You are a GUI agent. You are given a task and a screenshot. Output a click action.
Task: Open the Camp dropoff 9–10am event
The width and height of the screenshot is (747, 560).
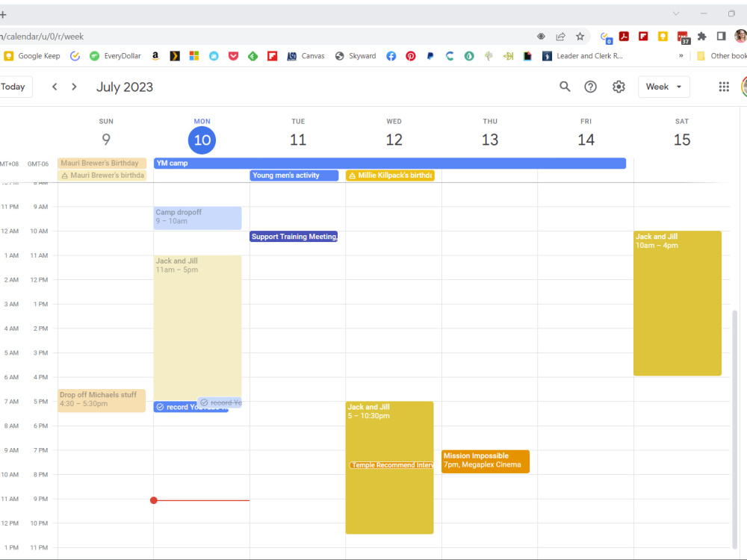(198, 218)
